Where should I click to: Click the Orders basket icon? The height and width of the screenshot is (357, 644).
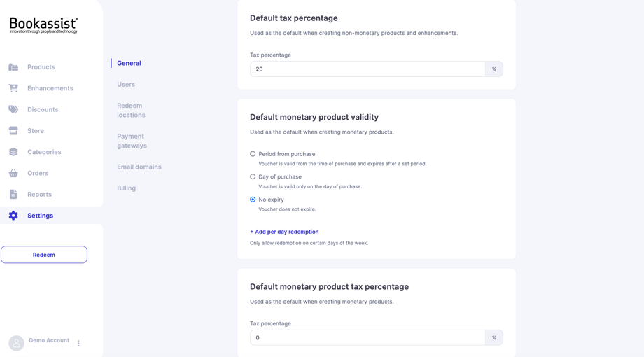click(13, 173)
